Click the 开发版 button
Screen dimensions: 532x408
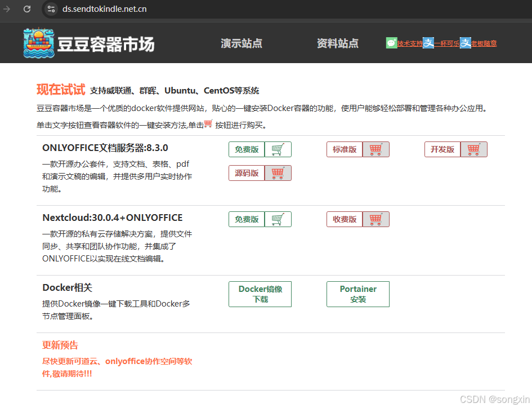(x=442, y=149)
